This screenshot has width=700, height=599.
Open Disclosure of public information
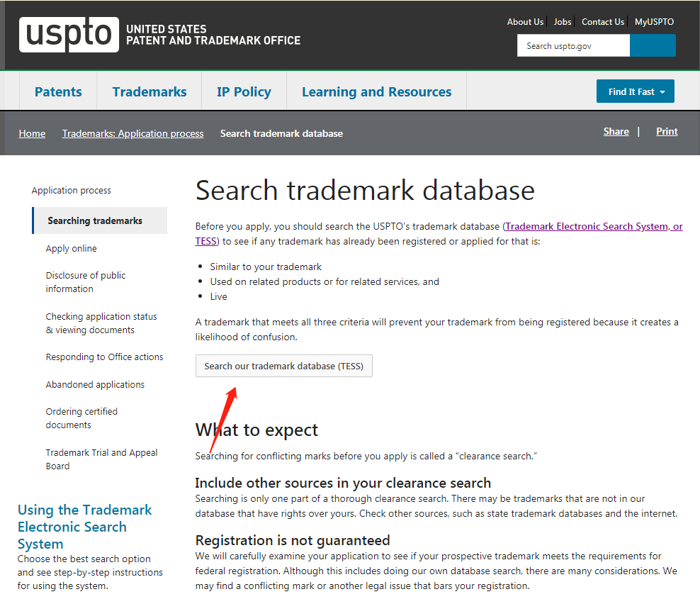[x=85, y=282]
